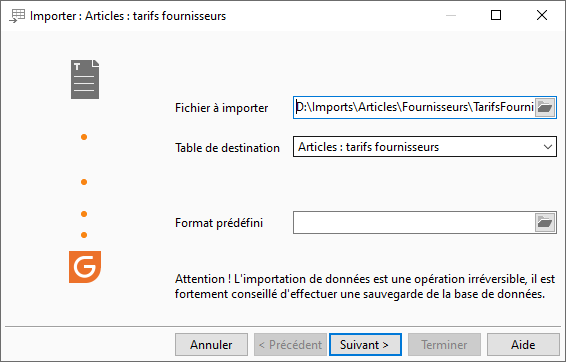Click the second orange step dot
This screenshot has width=566, height=362.
(84, 182)
